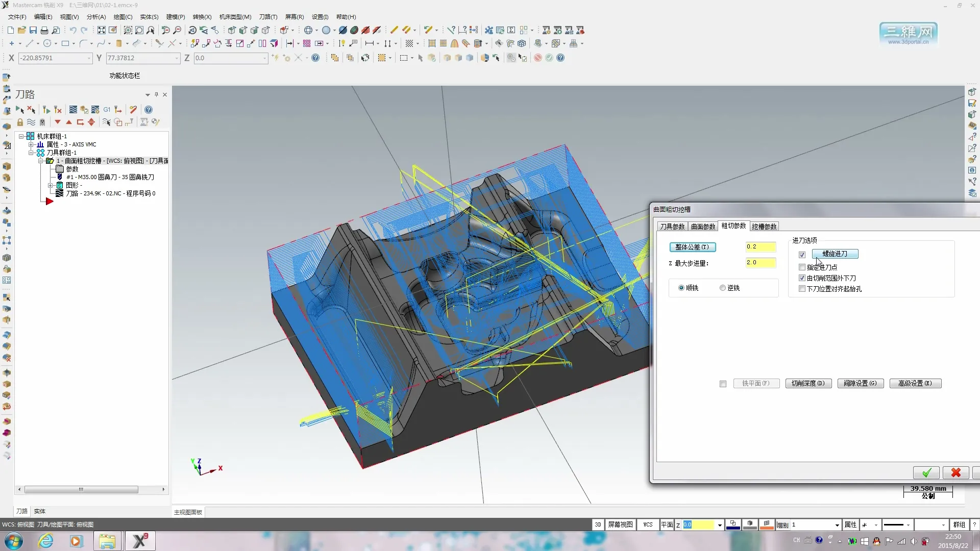This screenshot has height=551, width=980.
Task: Switch to the 挖槽参数 tab
Action: click(764, 227)
